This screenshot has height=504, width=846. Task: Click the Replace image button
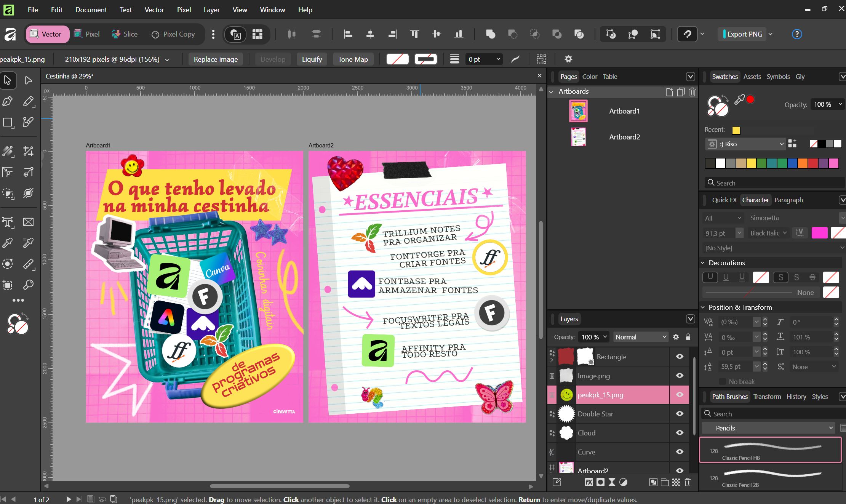pos(216,59)
